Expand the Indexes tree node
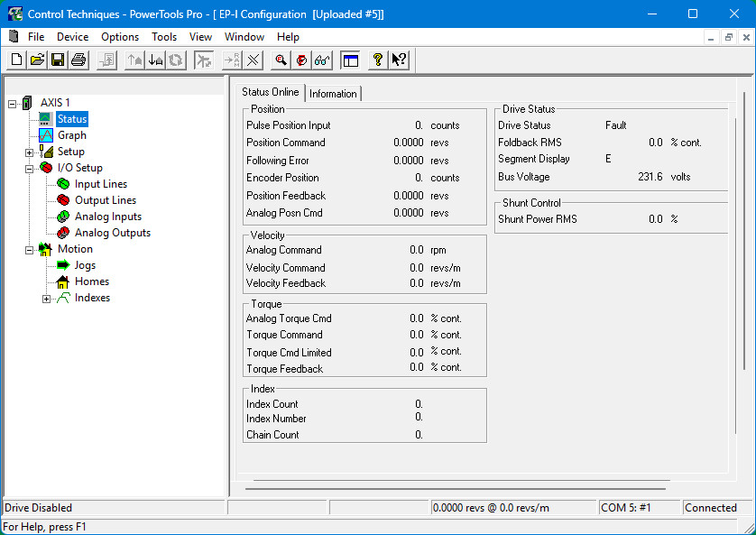The image size is (756, 535). click(x=46, y=299)
